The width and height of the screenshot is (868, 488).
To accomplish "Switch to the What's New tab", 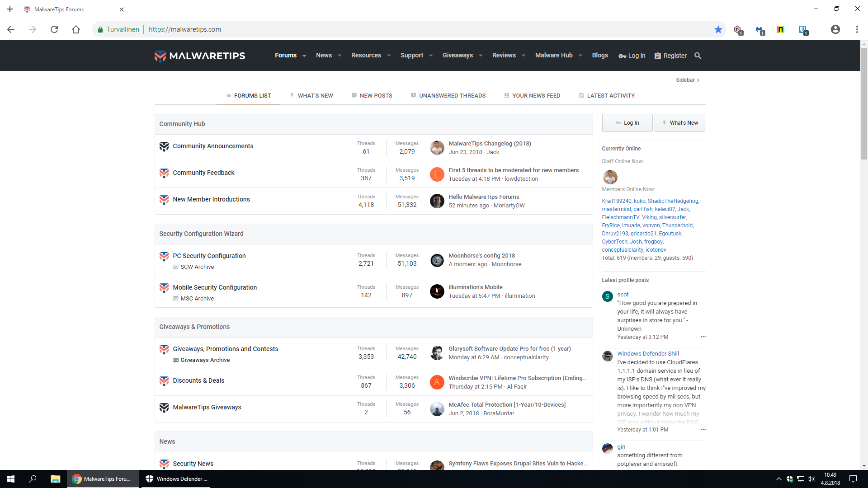I will (x=315, y=95).
